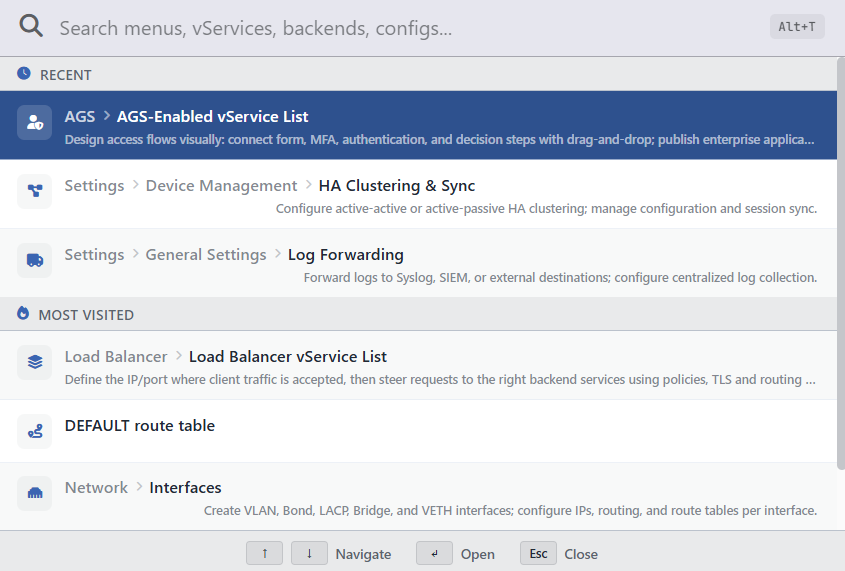Open AGS-Enabled vService List result

(x=418, y=125)
